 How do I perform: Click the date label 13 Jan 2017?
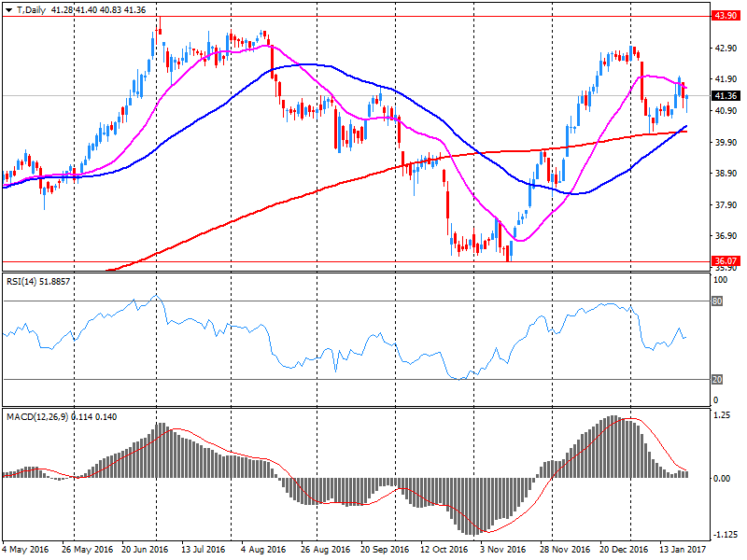point(683,550)
